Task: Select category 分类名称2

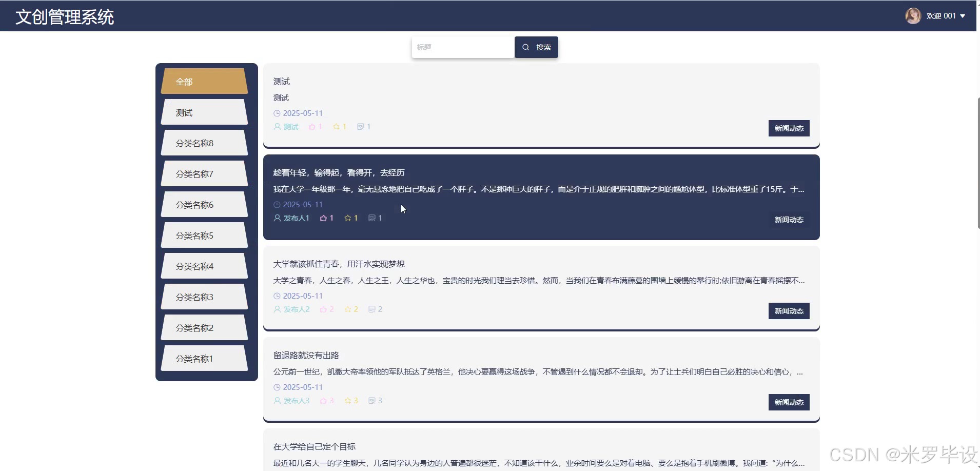Action: tap(204, 327)
